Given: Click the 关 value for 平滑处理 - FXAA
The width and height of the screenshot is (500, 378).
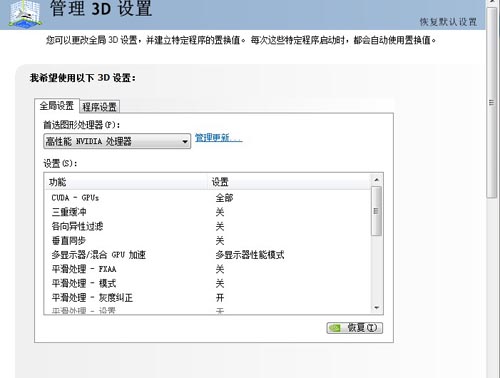Looking at the screenshot, I should [220, 269].
